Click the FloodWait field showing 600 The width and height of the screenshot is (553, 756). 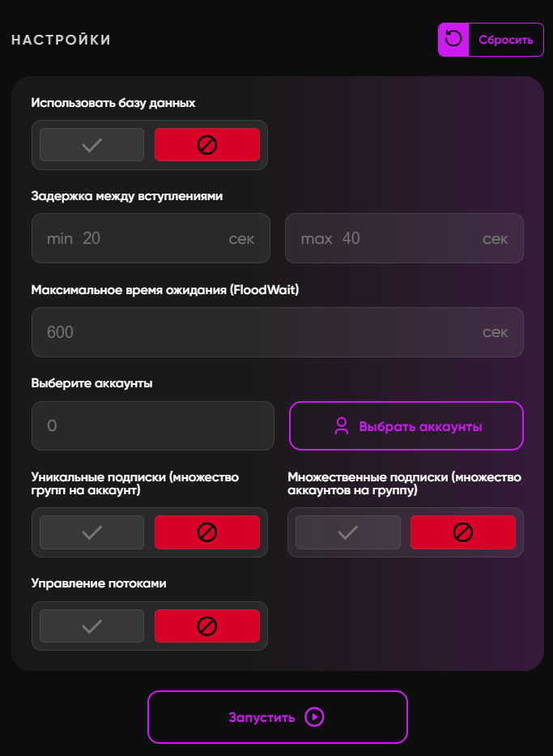click(277, 332)
